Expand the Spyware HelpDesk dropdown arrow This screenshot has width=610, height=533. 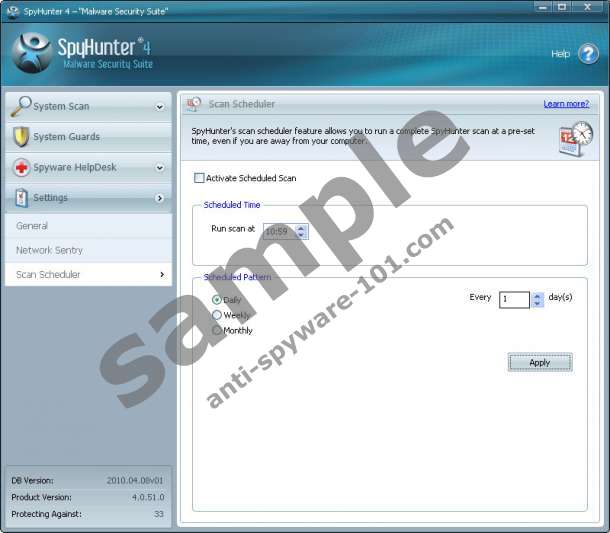[x=160, y=168]
